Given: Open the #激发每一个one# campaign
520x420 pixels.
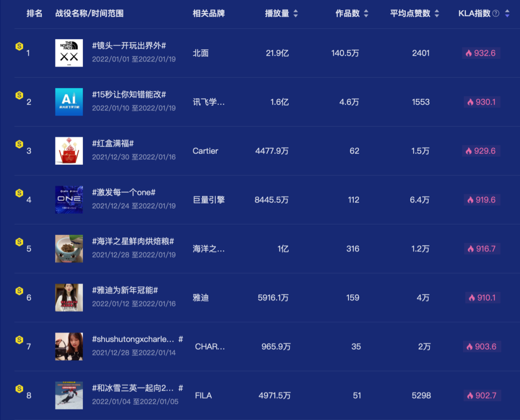Looking at the screenshot, I should (124, 192).
